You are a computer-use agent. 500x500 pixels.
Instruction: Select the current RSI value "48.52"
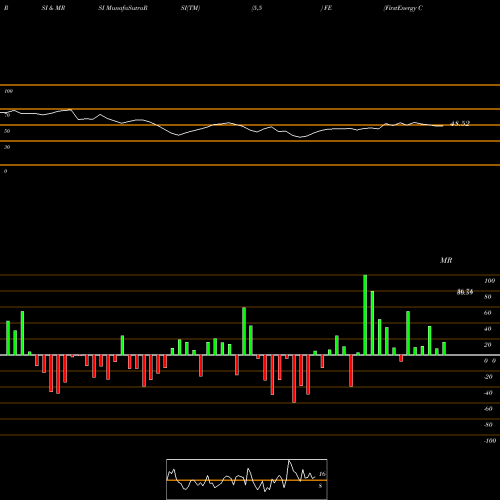tap(460, 123)
